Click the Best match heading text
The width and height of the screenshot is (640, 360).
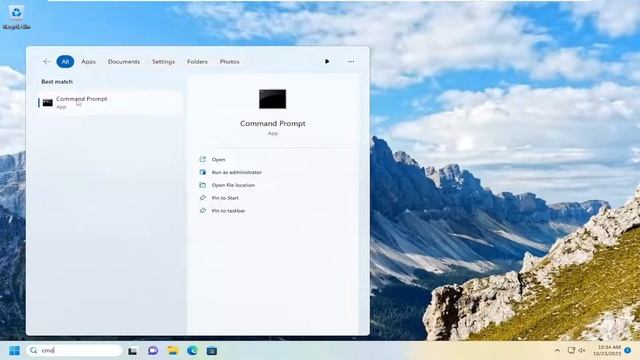[57, 82]
